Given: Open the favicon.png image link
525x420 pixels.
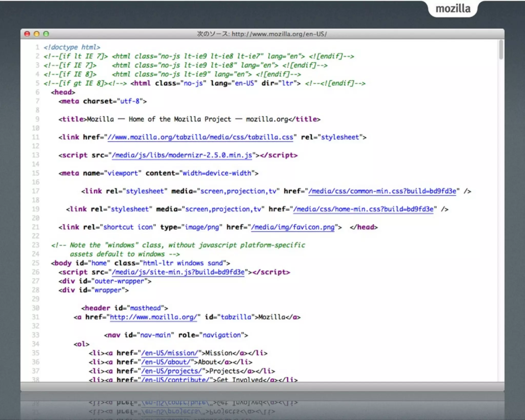Looking at the screenshot, I should click(x=292, y=227).
